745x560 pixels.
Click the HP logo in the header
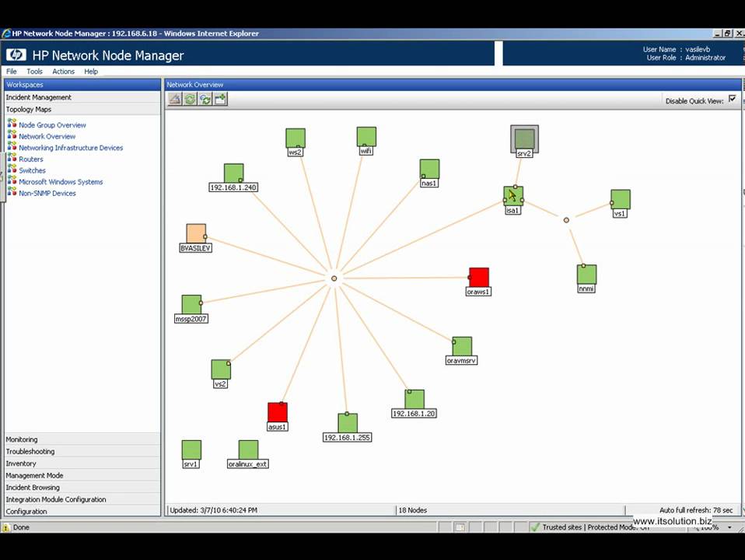point(16,55)
